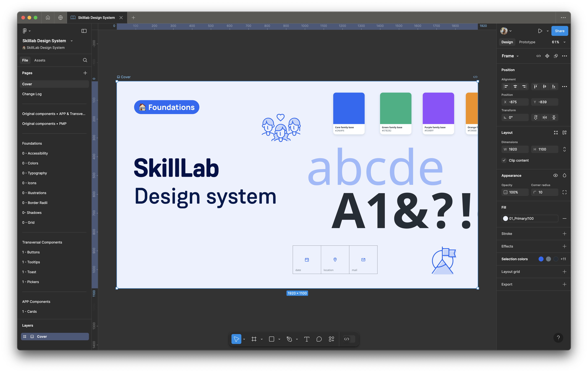Select the Move tool in bottom toolbar

(236, 339)
